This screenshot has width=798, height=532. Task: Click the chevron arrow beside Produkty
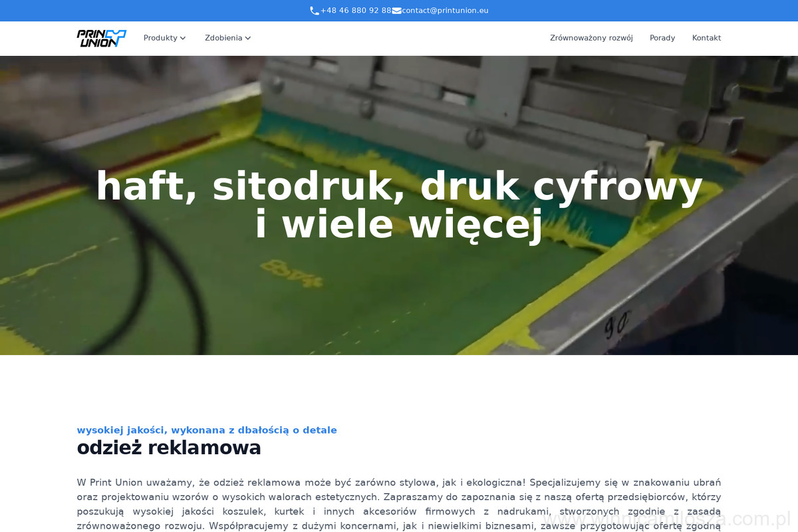183,38
